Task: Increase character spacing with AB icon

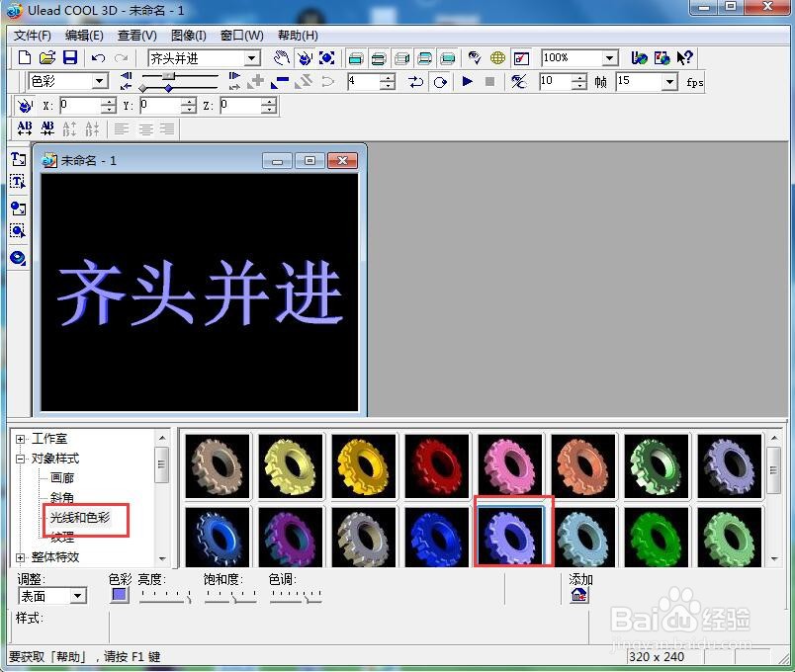Action: 25,128
